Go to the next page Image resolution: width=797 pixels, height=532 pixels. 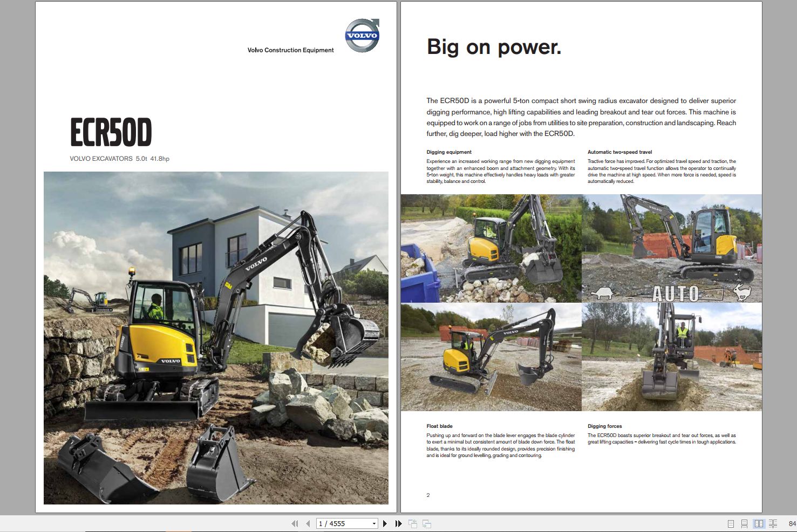385,523
